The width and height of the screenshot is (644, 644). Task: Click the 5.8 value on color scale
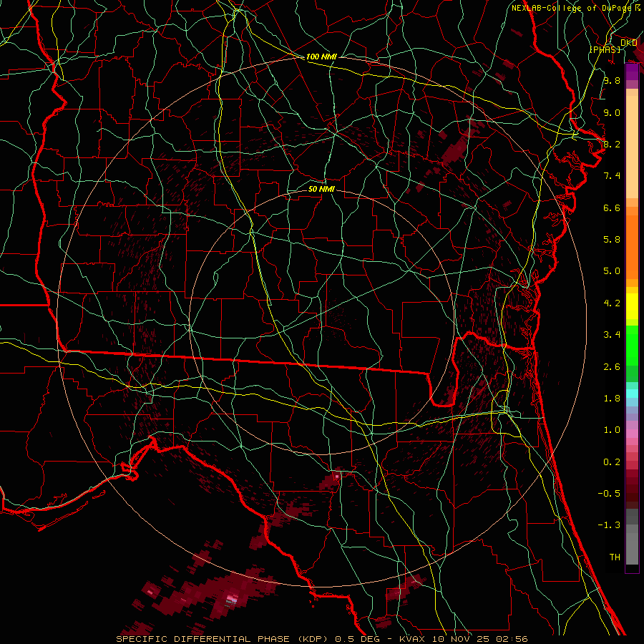pyautogui.click(x=612, y=240)
